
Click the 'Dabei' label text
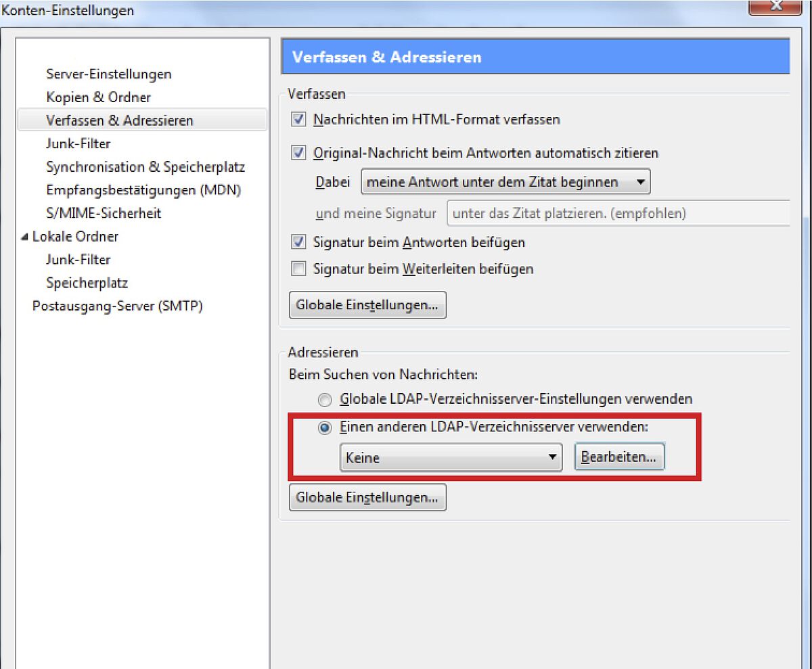coord(334,182)
